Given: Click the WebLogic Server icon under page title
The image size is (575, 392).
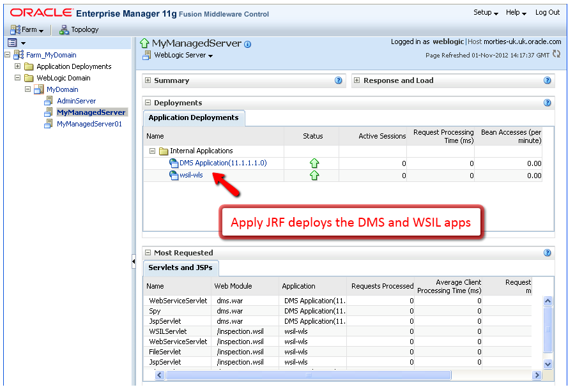Looking at the screenshot, I should [147, 56].
